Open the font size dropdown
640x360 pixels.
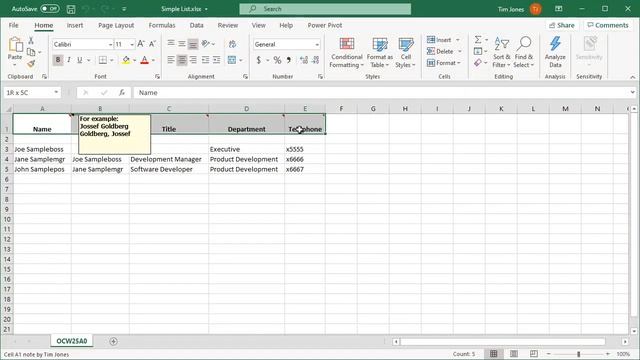click(132, 44)
